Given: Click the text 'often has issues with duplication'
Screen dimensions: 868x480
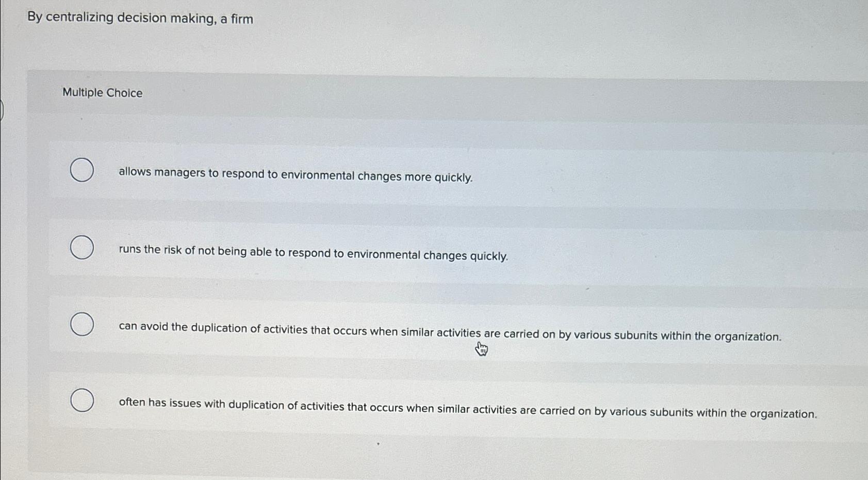Looking at the screenshot, I should click(x=467, y=407).
